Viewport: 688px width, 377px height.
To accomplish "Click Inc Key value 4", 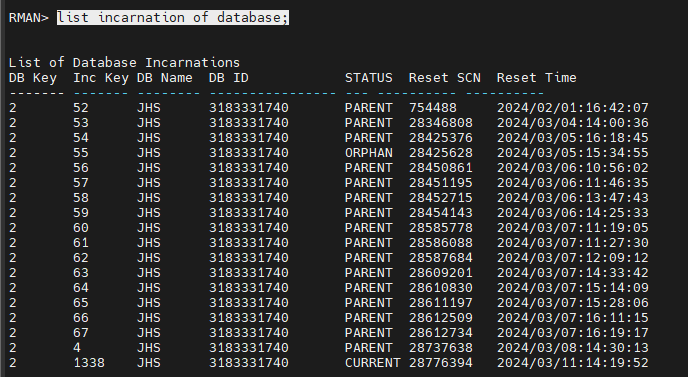I will pyautogui.click(x=77, y=348).
